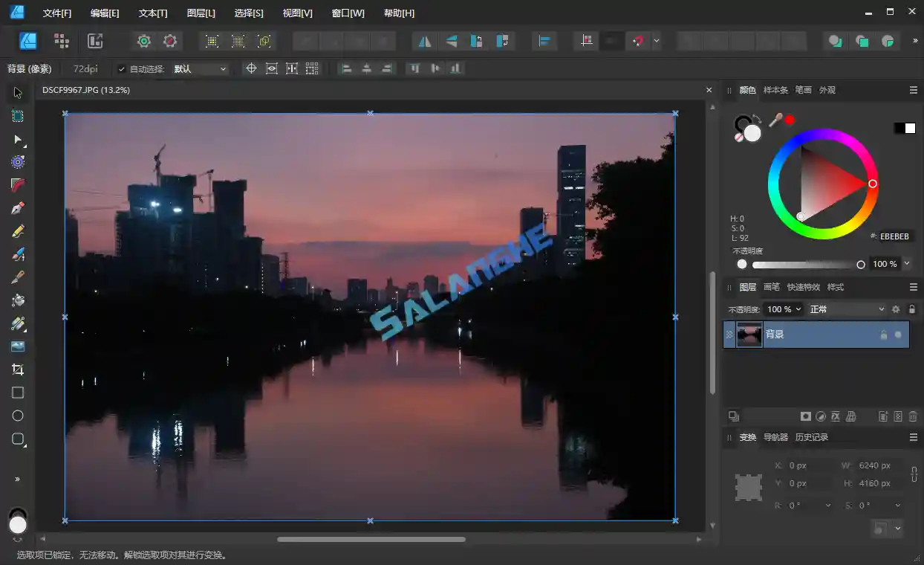Toggle the 自动选择 checkbox

coord(121,68)
